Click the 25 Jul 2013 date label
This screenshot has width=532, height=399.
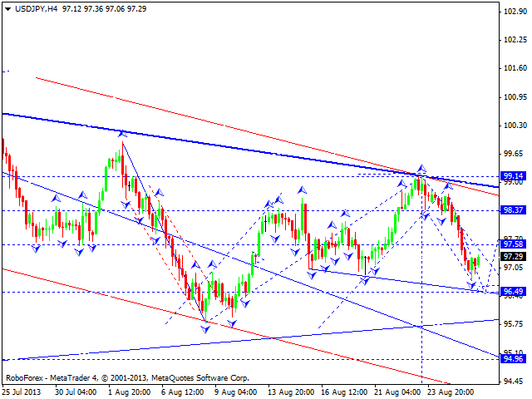coord(22,392)
